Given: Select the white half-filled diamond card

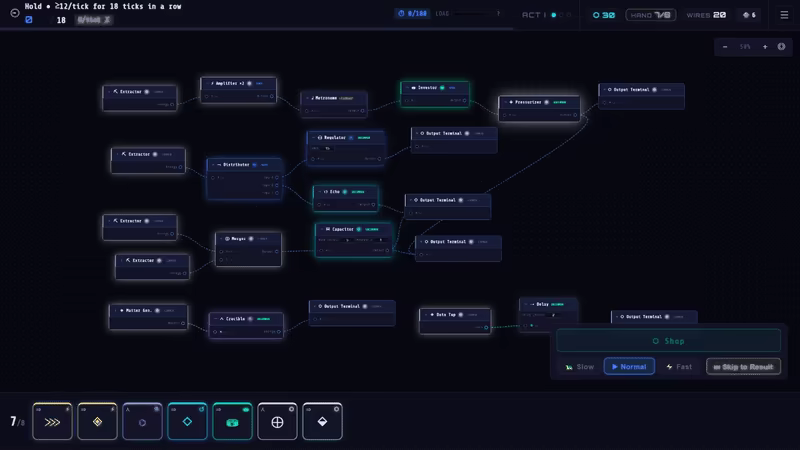Looking at the screenshot, I should tap(322, 421).
